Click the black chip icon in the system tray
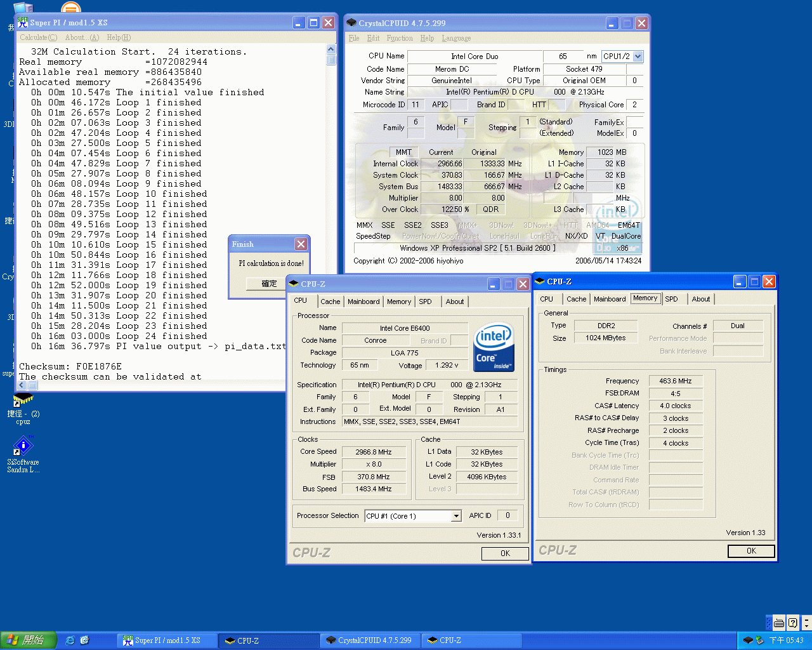 pos(748,640)
